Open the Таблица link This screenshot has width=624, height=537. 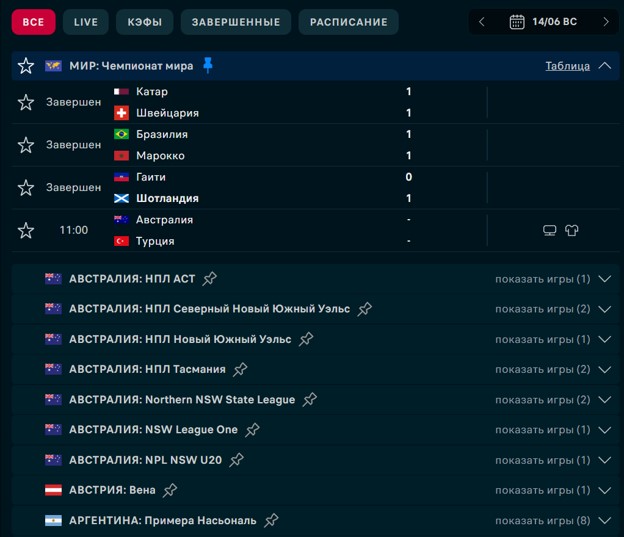pos(567,66)
